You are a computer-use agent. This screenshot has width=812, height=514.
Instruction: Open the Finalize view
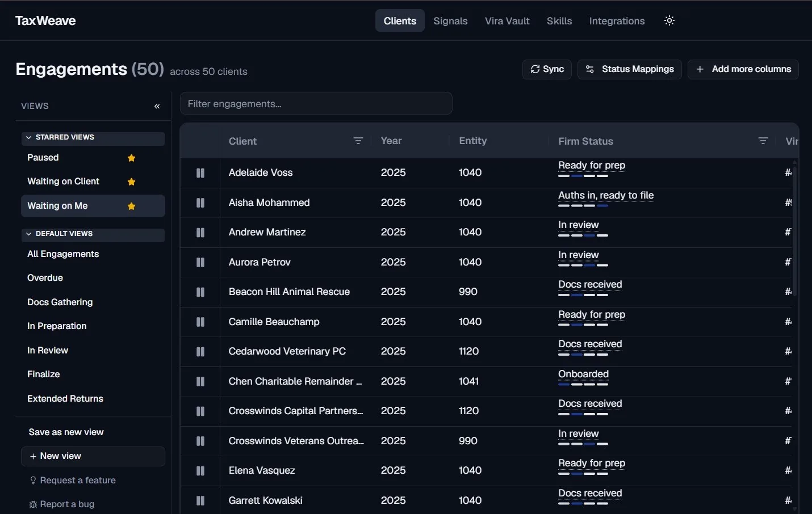point(44,374)
